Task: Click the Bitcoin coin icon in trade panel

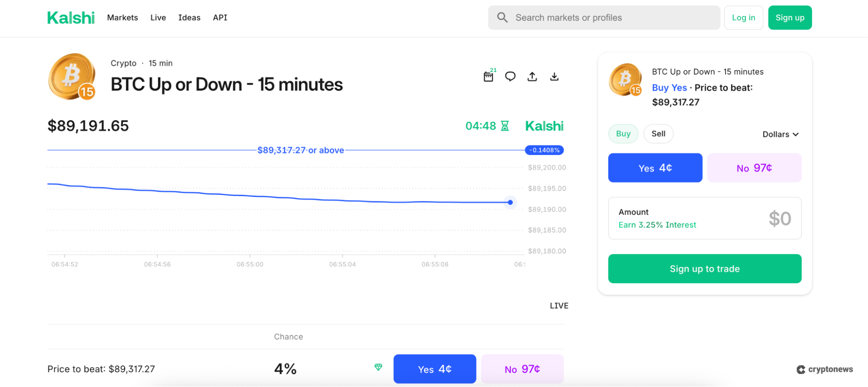Action: click(x=625, y=79)
